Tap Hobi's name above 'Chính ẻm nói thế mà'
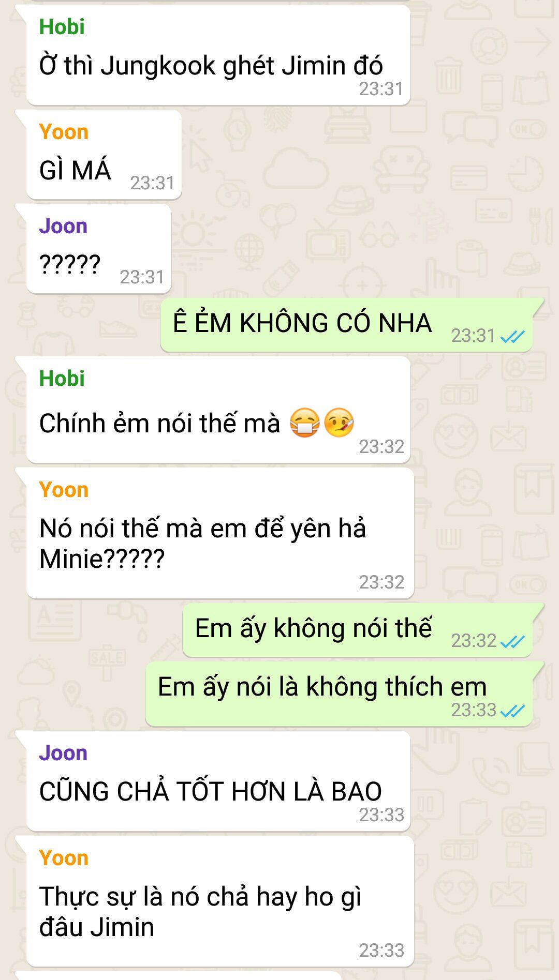 click(62, 379)
